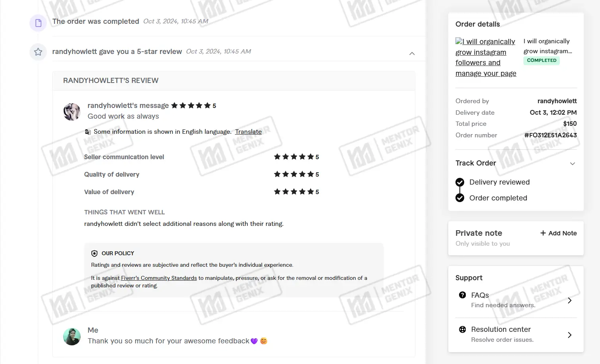
Task: Click the FAQs question mark icon
Action: click(x=462, y=295)
